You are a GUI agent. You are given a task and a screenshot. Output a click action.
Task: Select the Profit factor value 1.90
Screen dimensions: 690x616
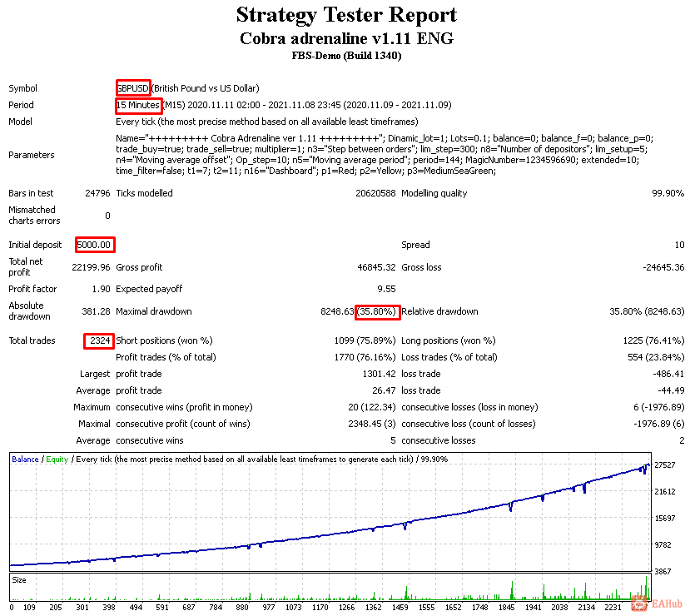tap(101, 289)
